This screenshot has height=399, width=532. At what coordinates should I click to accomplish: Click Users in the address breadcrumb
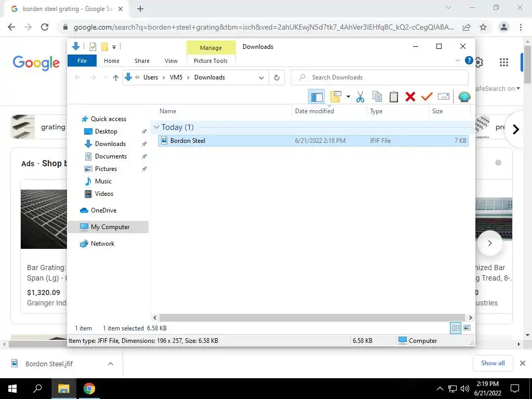tap(150, 77)
